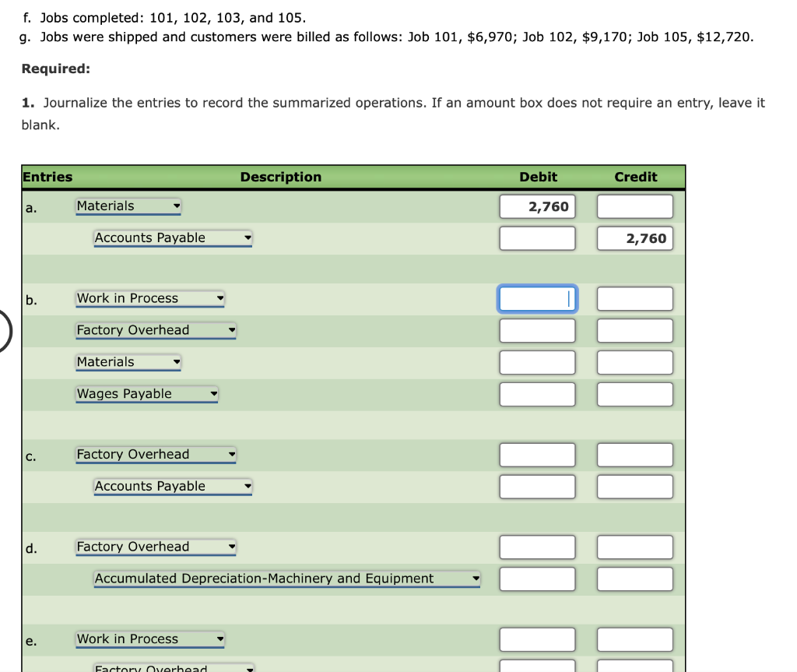
Task: Open the Accounts Payable dropdown in entry a
Action: click(x=172, y=237)
